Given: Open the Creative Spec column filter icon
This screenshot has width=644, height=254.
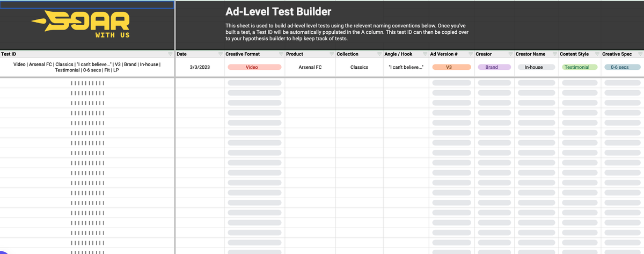Looking at the screenshot, I should pyautogui.click(x=640, y=54).
